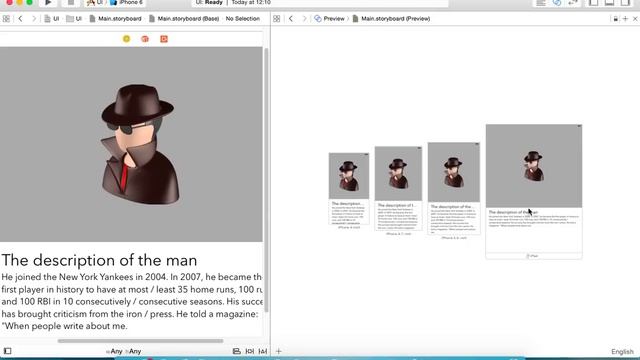Go forward in the storyboard editor history
The width and height of the screenshot is (640, 360).
[34, 19]
